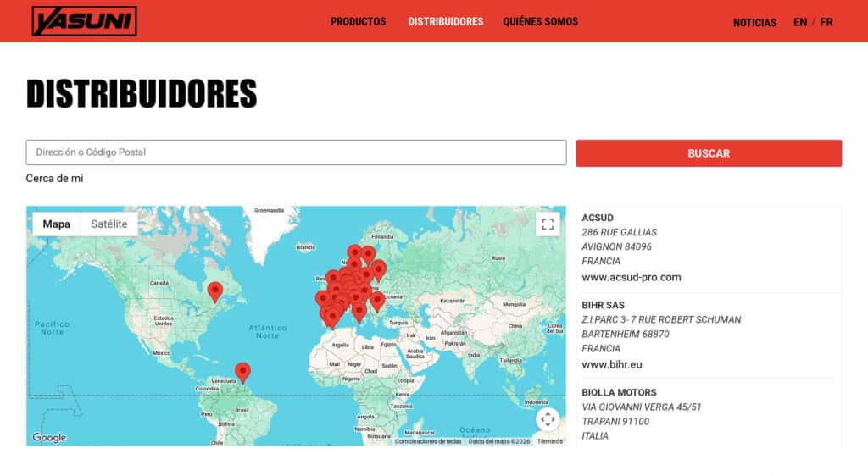Click VIA GIOVANNI VERGA 45/51 text
868x476 pixels.
click(x=641, y=407)
